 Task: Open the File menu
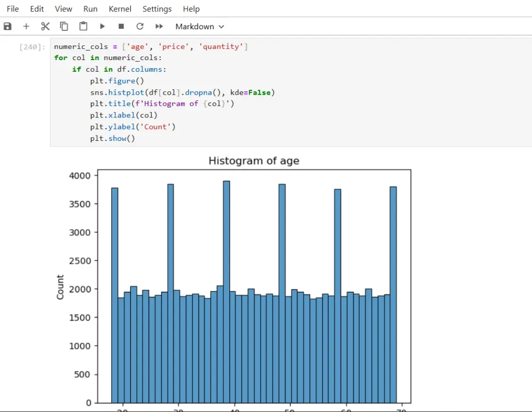pos(13,9)
